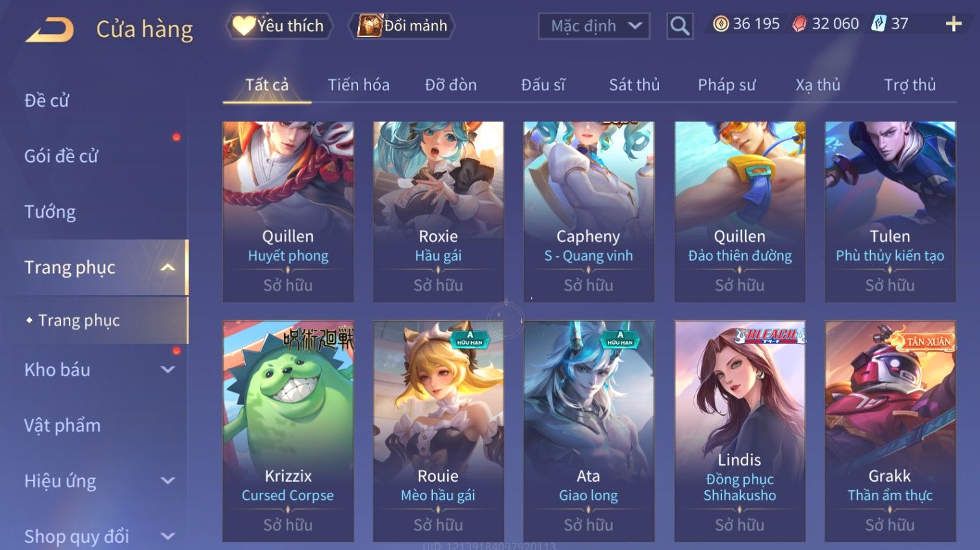The image size is (980, 550).
Task: Click the red ruby currency icon
Action: click(x=799, y=24)
